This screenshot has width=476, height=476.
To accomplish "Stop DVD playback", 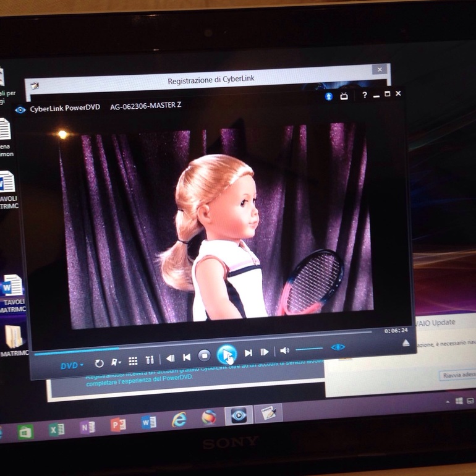I will pos(204,355).
